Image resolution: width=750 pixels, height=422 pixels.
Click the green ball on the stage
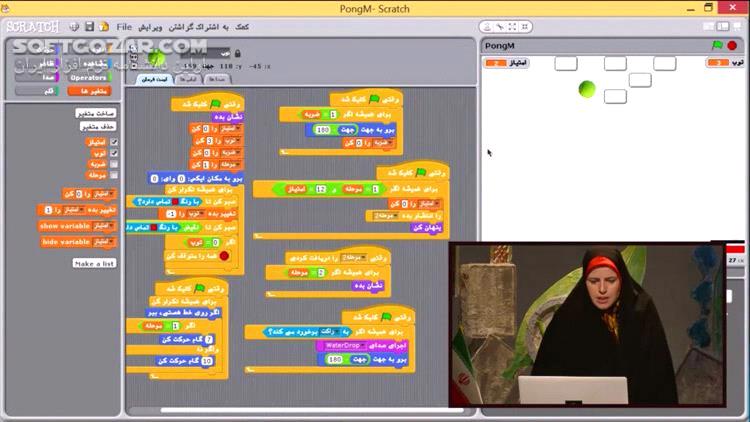pyautogui.click(x=587, y=89)
